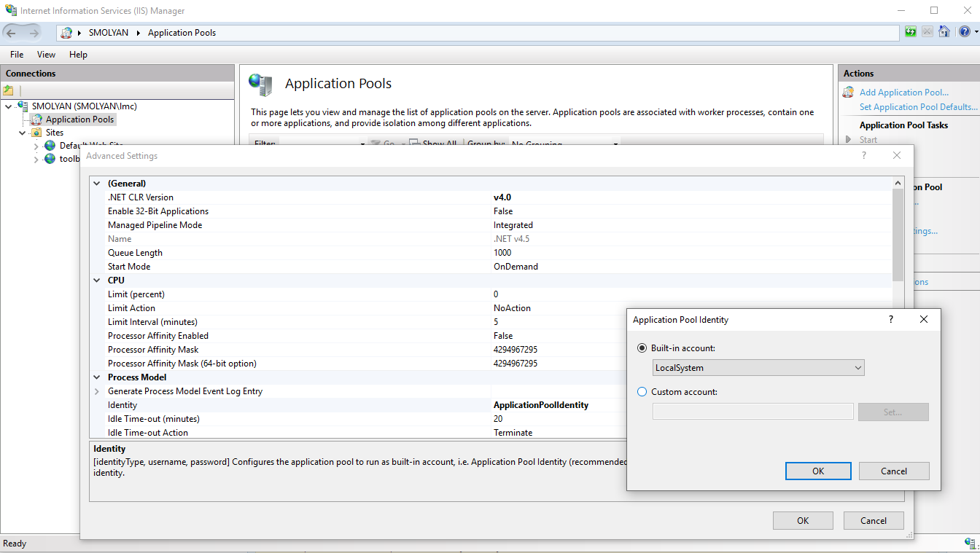Select the .NET CLR Version row
The image size is (980, 553).
491,197
